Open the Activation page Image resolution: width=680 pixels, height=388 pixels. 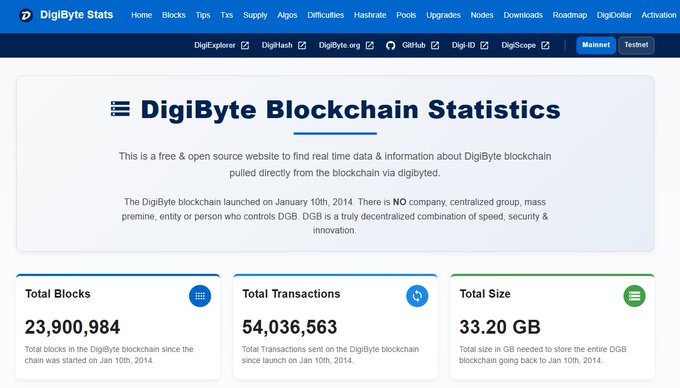659,15
